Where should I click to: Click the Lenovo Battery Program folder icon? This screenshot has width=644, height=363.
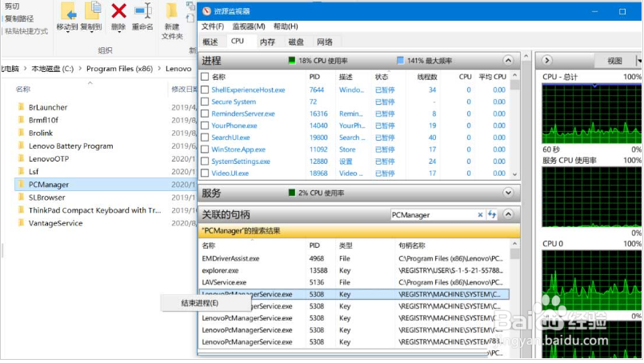tap(22, 146)
